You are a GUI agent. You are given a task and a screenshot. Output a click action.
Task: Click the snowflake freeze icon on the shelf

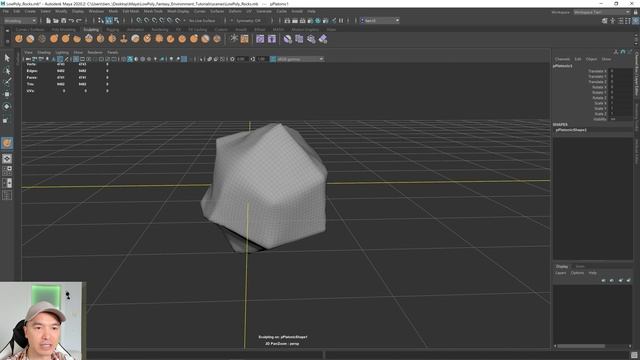234,39
